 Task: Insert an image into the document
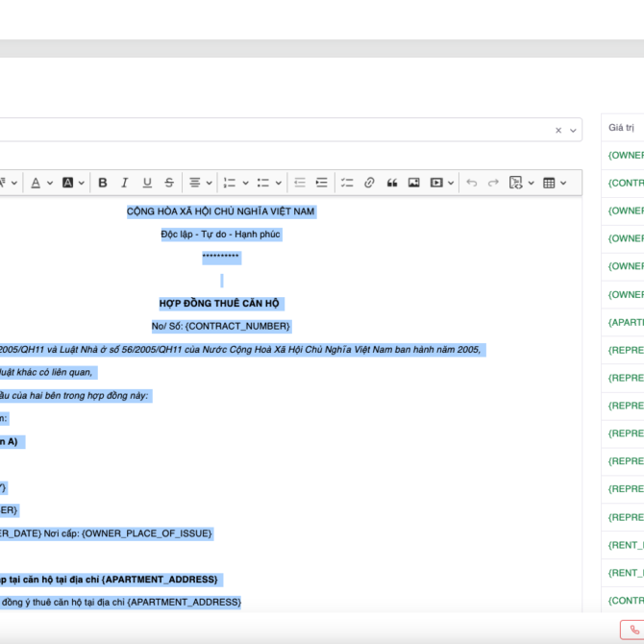click(x=413, y=183)
